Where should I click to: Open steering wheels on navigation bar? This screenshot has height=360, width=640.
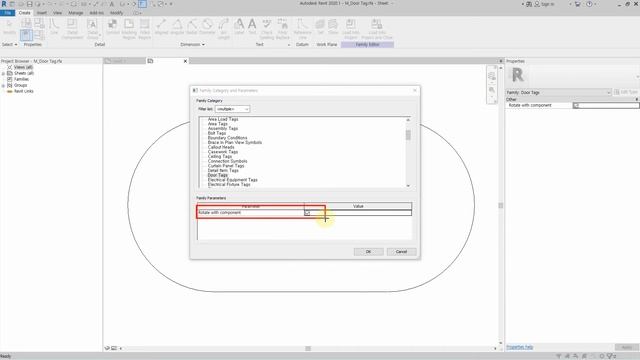491,76
